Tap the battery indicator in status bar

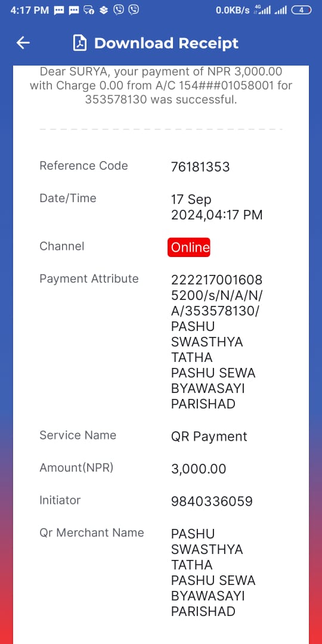click(x=302, y=10)
